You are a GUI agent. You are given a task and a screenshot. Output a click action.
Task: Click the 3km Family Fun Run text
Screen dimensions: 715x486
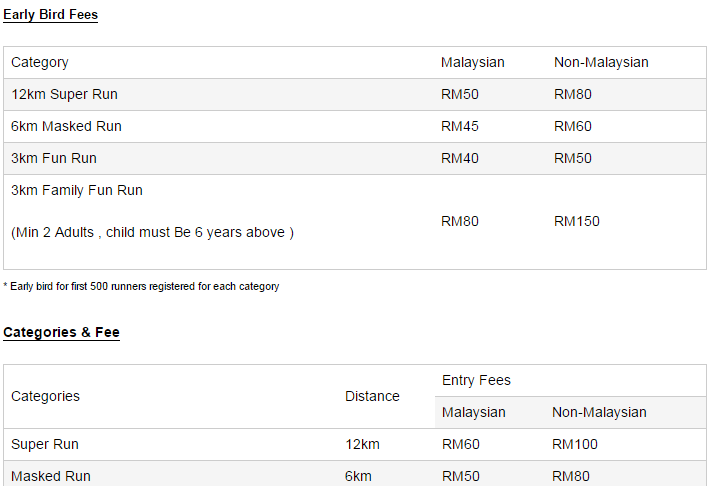click(x=77, y=190)
